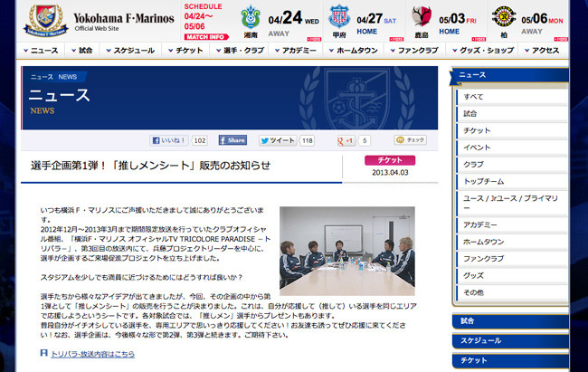Click the MATCH INFO badge
The image size is (588, 372).
pos(206,37)
